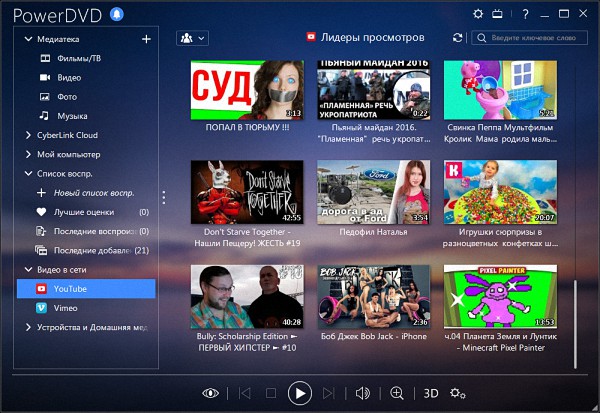Open Боб Джек Bob Jack thumbnail
This screenshot has height=413, width=600.
click(x=373, y=296)
